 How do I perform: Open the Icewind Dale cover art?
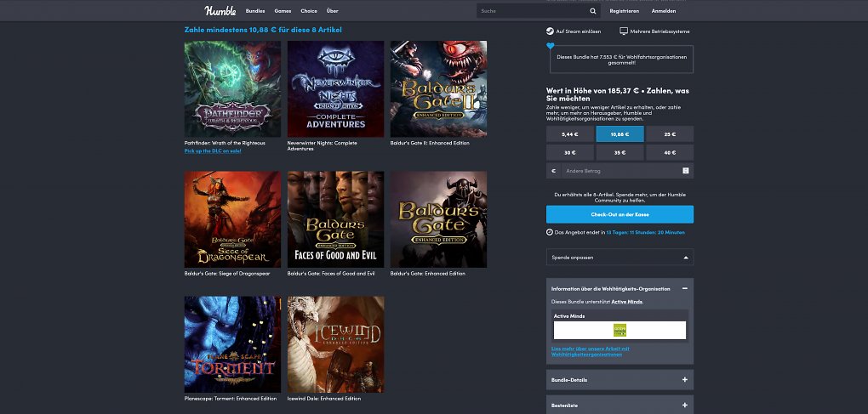point(335,344)
